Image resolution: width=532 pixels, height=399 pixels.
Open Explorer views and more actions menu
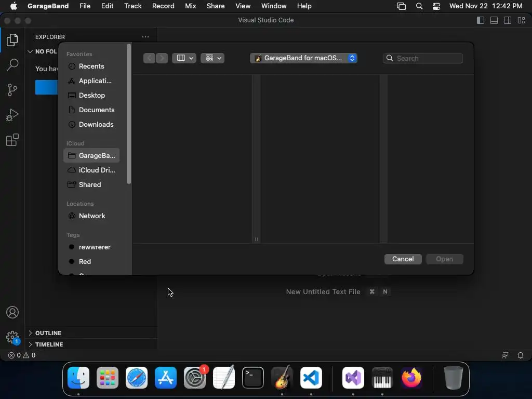[x=145, y=37]
